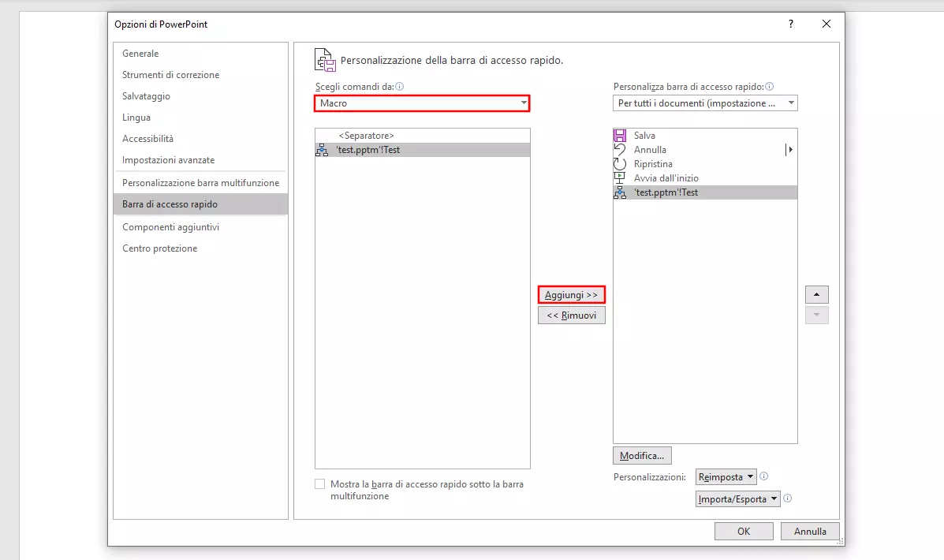Select the <Separatore> list entry
Screen dimensions: 944x560
pos(422,136)
